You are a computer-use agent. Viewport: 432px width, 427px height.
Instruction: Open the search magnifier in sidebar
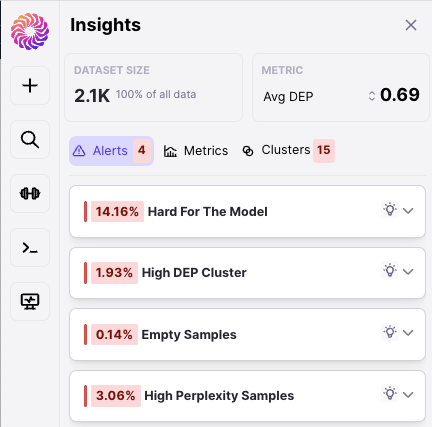pyautogui.click(x=30, y=140)
